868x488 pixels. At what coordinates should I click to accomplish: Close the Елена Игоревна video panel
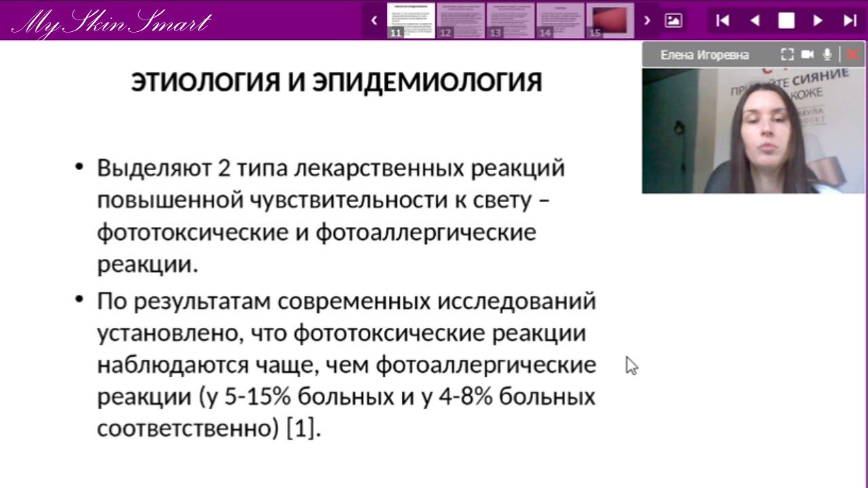pyautogui.click(x=854, y=55)
